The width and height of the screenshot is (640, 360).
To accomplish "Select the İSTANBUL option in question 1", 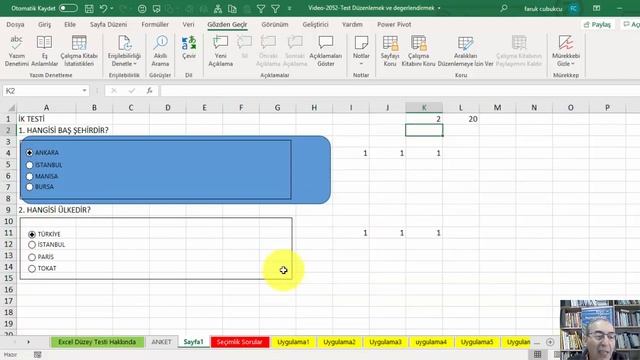I will click(29, 165).
